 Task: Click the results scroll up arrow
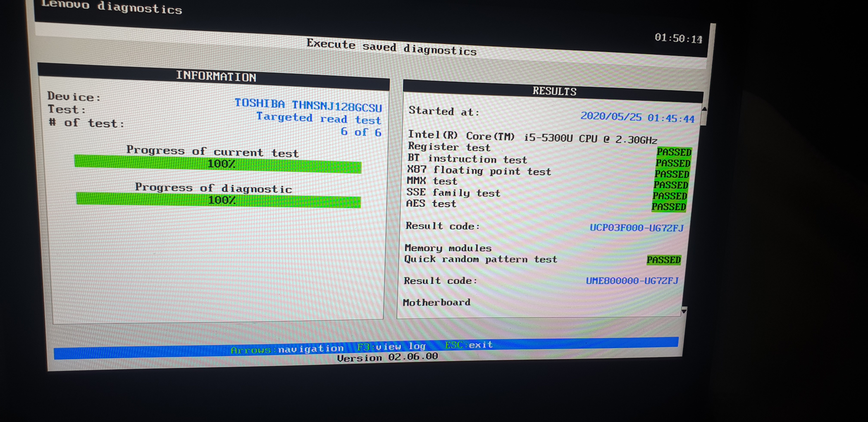704,109
